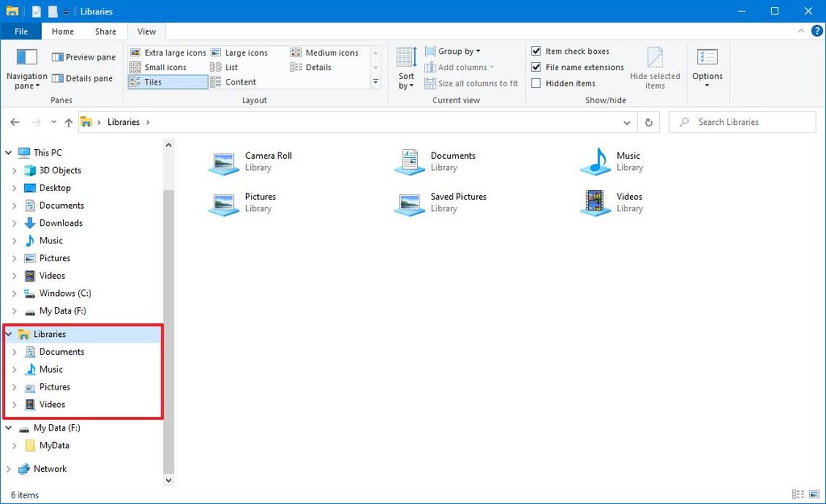Image resolution: width=826 pixels, height=504 pixels.
Task: Collapse the This PC tree node
Action: [8, 152]
